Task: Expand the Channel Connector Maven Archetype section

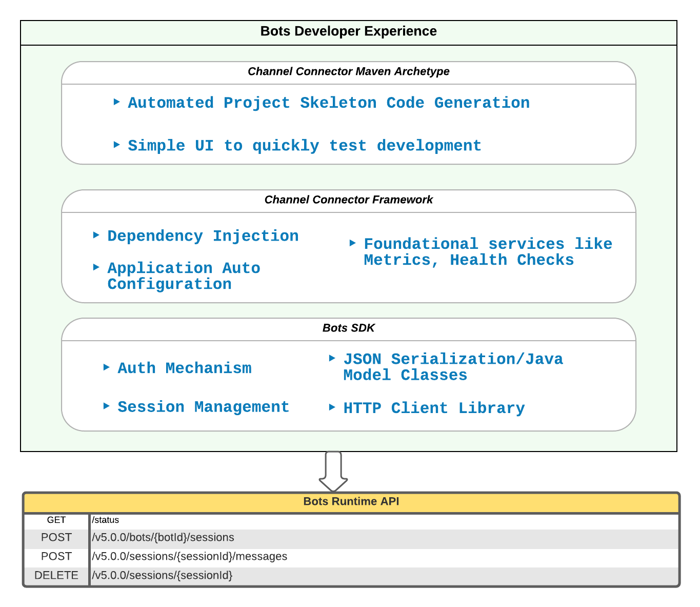Action: point(349,72)
